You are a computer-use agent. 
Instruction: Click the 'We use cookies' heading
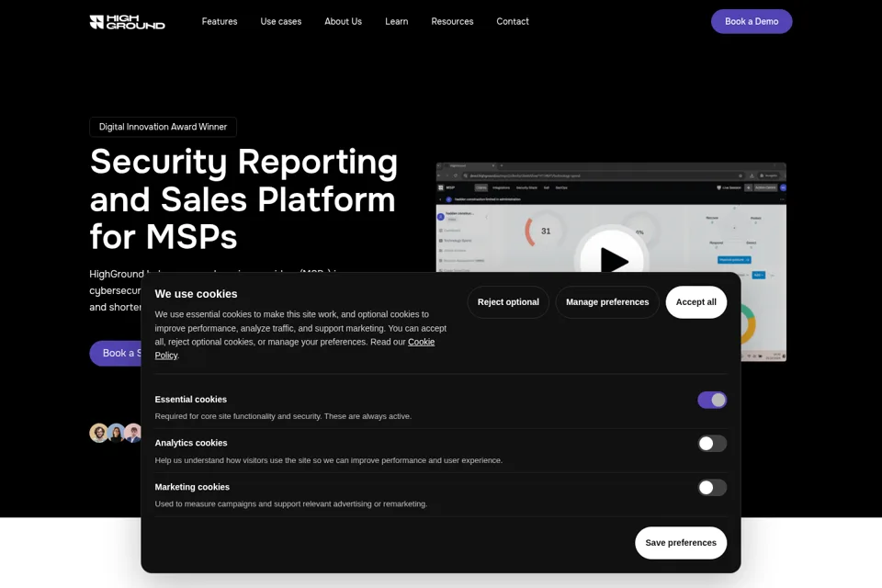pos(196,294)
